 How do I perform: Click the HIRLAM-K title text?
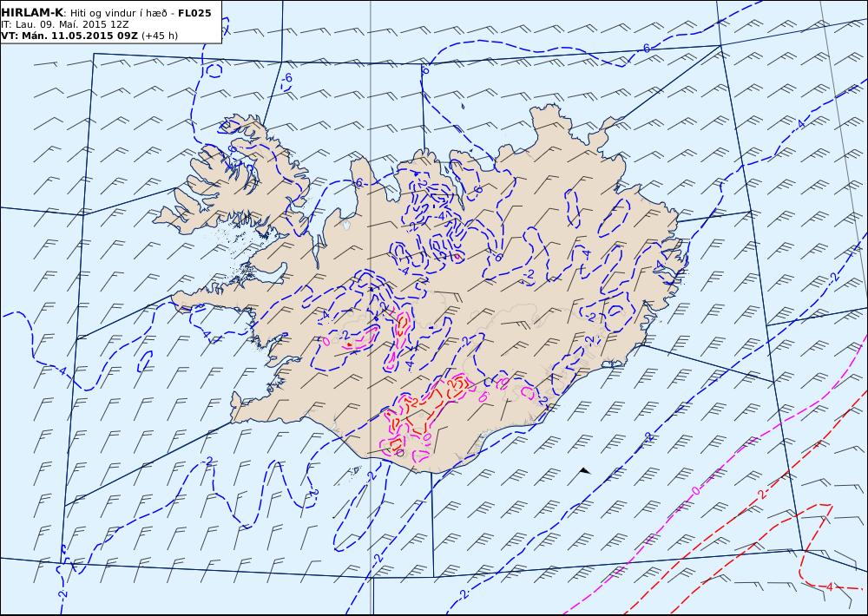[x=32, y=13]
